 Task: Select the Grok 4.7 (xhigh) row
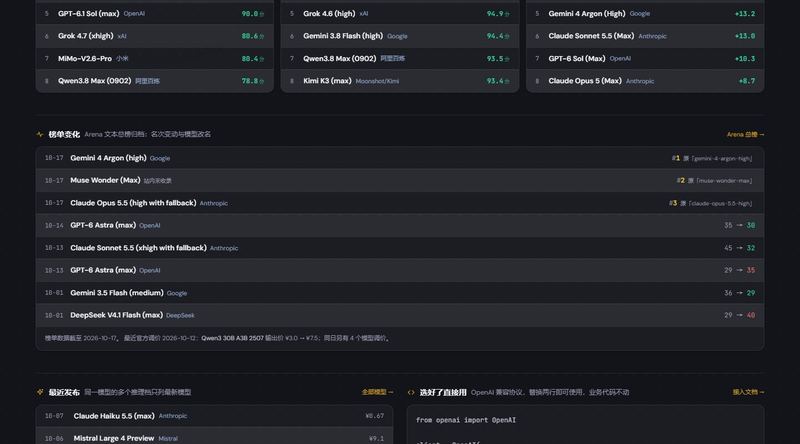click(x=155, y=36)
